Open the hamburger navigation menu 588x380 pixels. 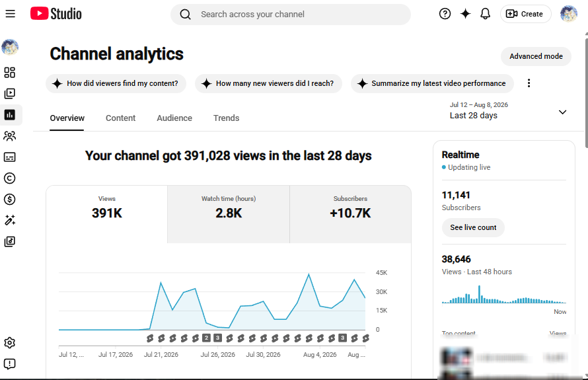click(x=10, y=14)
